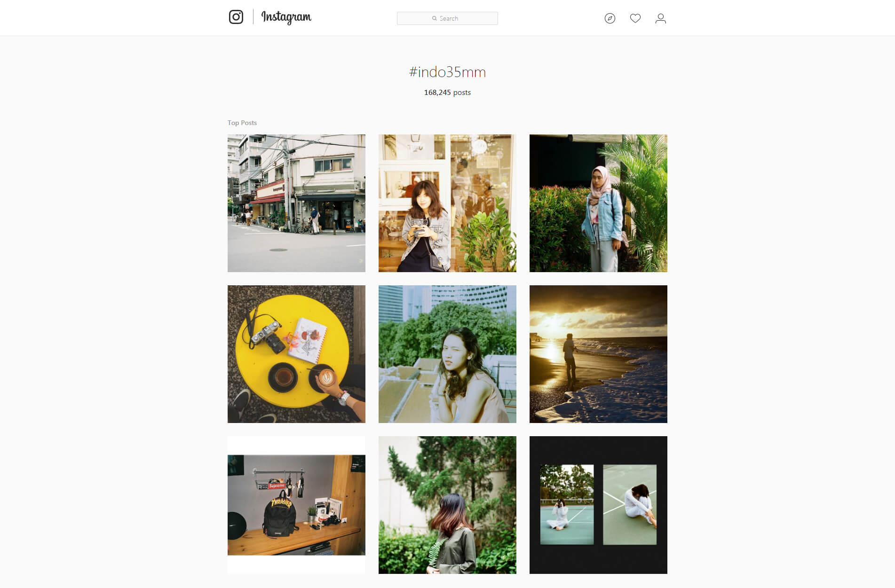The height and width of the screenshot is (588, 895).
Task: Open the activity heart icon
Action: (x=635, y=18)
